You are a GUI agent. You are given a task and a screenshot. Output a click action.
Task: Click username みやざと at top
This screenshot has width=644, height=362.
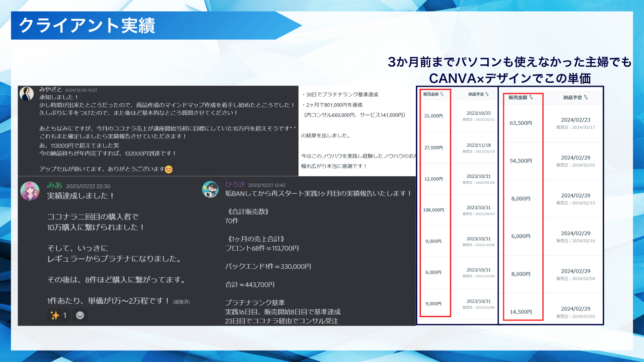[x=51, y=89]
